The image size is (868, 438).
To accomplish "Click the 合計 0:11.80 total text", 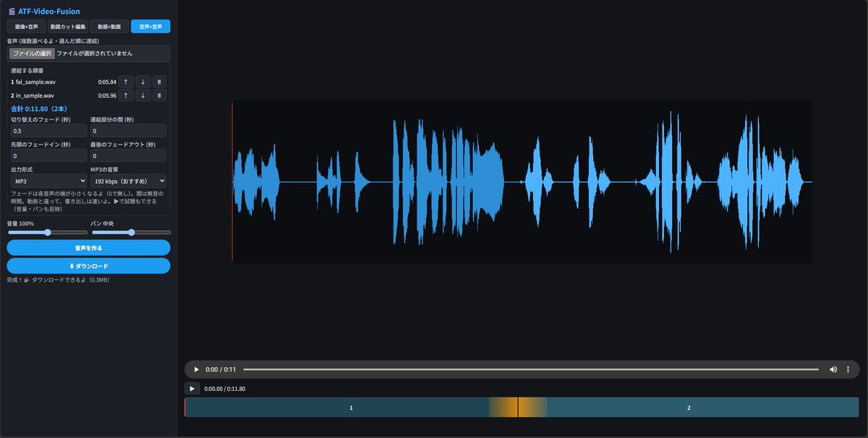I will [x=39, y=109].
